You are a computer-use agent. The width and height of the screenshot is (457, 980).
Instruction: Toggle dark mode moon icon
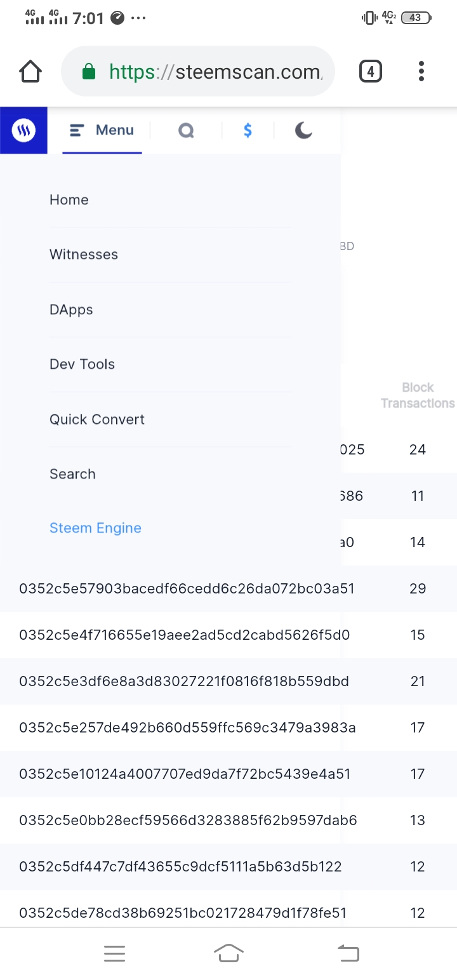click(x=303, y=131)
